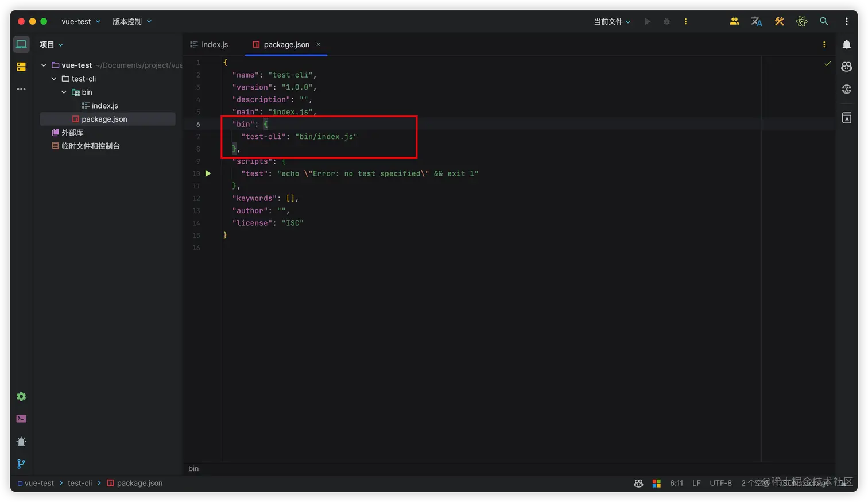This screenshot has width=868, height=502.
Task: Open main IDE settings kebab menu
Action: click(x=846, y=21)
